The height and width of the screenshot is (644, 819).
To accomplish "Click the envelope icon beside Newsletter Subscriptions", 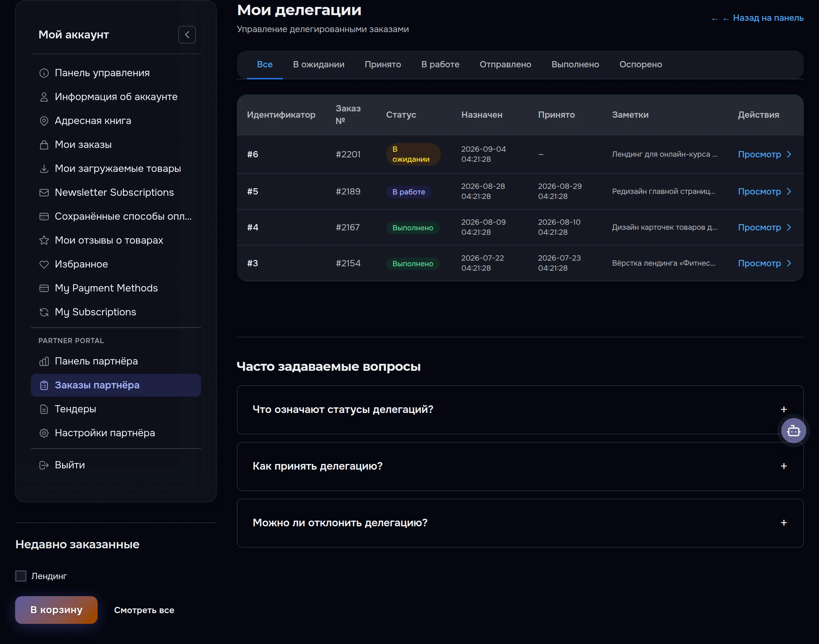I will pos(44,193).
